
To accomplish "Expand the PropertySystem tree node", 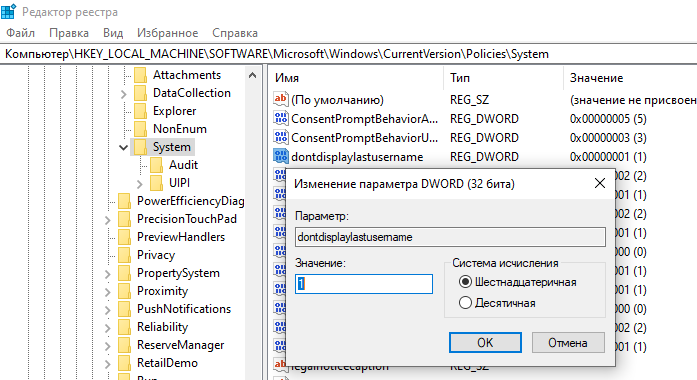I will (108, 273).
